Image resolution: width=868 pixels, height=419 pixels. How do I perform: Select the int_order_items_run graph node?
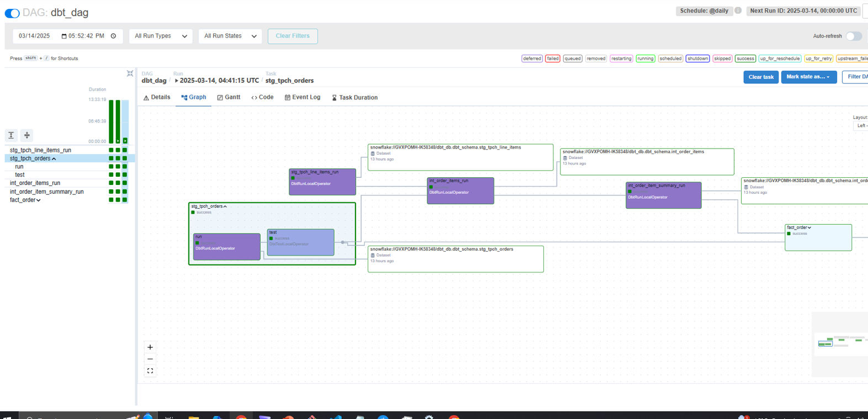tap(460, 191)
